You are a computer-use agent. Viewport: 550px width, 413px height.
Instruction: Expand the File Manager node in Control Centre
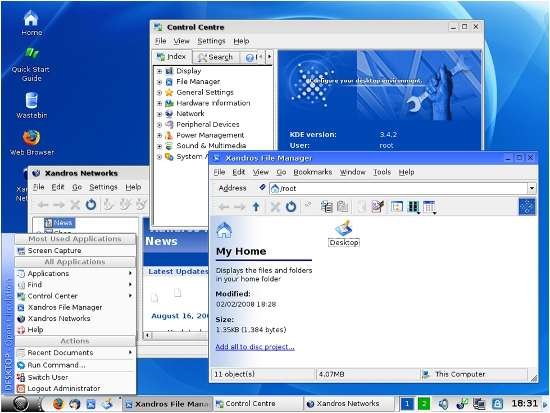click(x=159, y=82)
